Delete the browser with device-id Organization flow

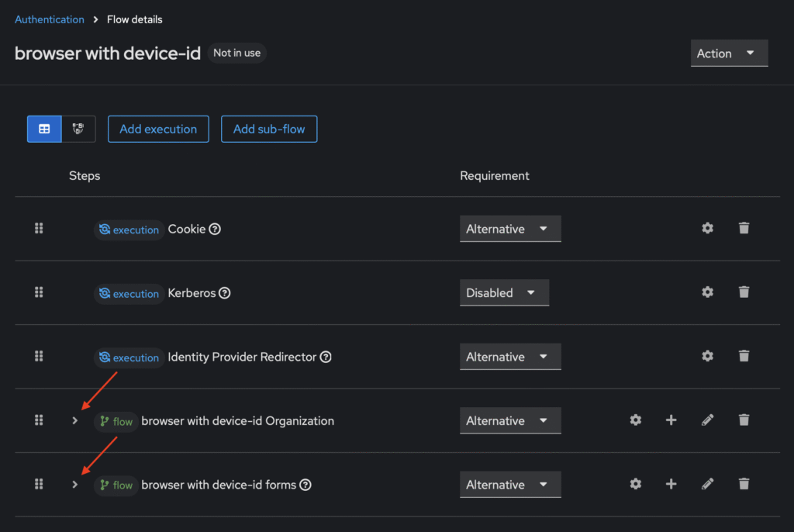pos(744,420)
